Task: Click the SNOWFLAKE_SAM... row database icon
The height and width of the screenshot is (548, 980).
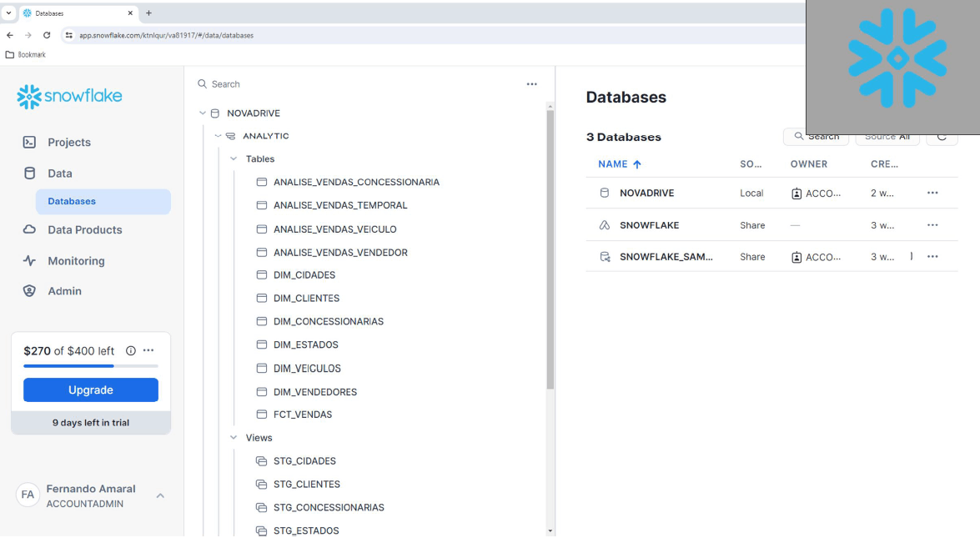Action: pyautogui.click(x=605, y=257)
